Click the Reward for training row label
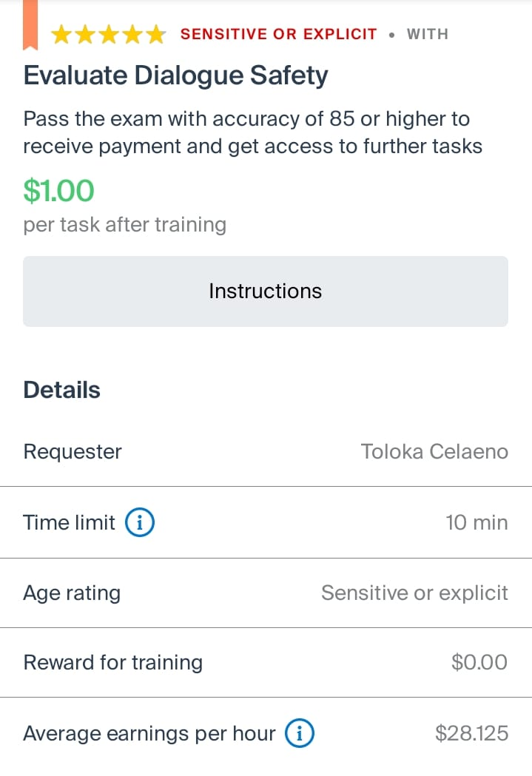 (x=113, y=662)
